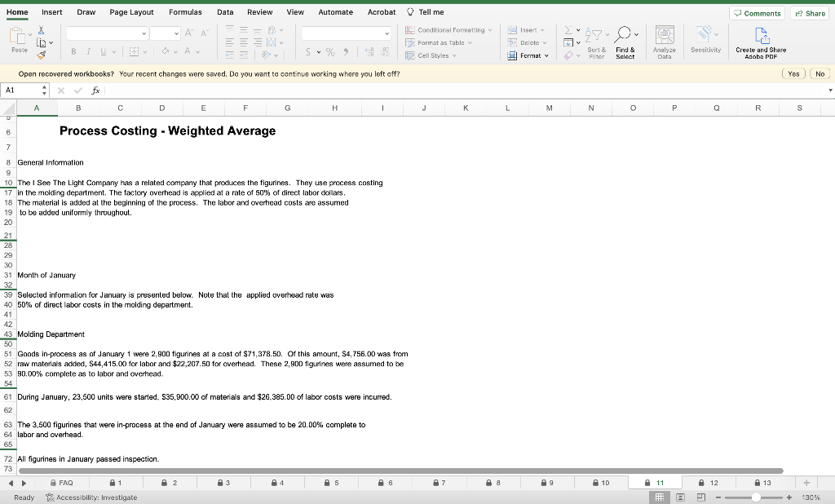
Task: Click Analyze Data button
Action: click(x=664, y=42)
